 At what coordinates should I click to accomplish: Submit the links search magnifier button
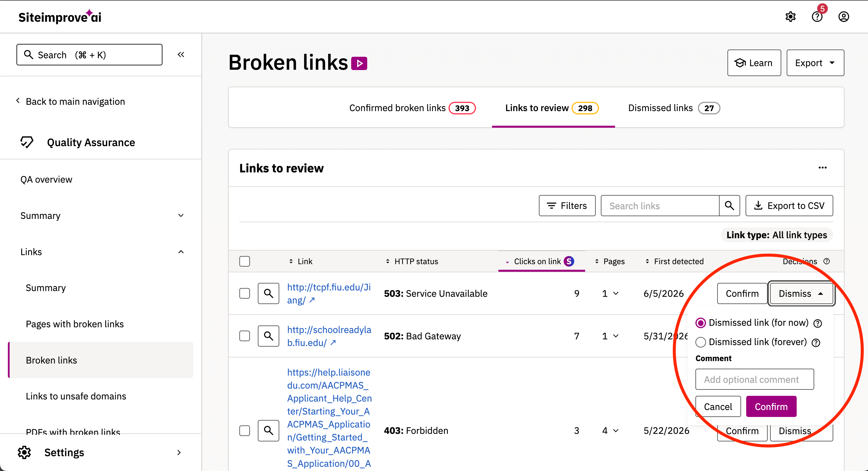[730, 206]
